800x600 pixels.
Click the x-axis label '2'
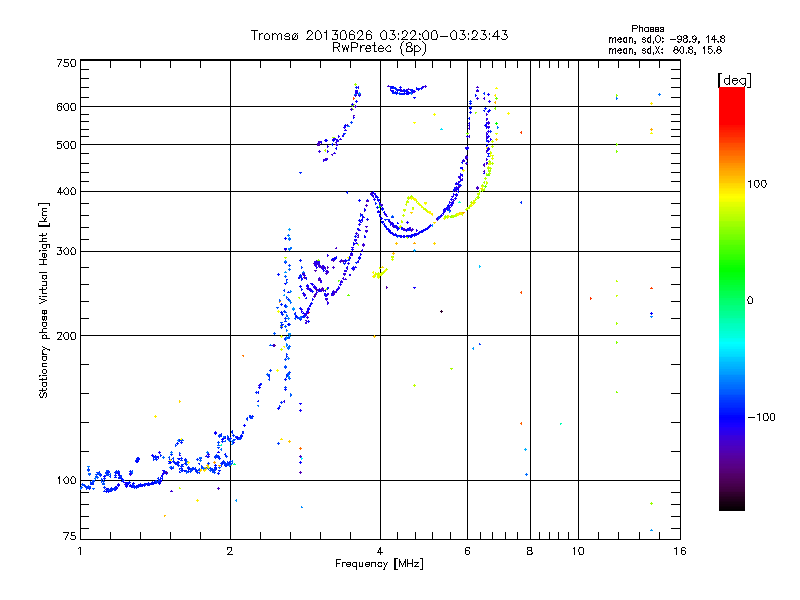click(x=230, y=551)
